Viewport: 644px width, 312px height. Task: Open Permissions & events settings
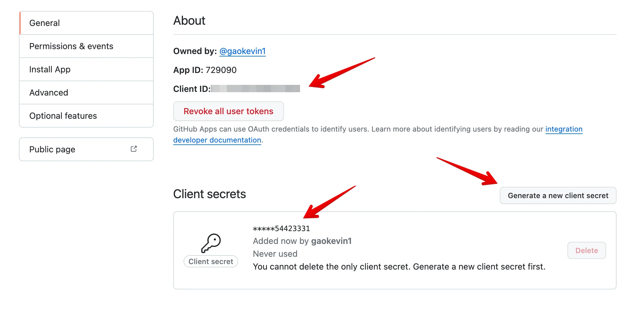pyautogui.click(x=71, y=46)
